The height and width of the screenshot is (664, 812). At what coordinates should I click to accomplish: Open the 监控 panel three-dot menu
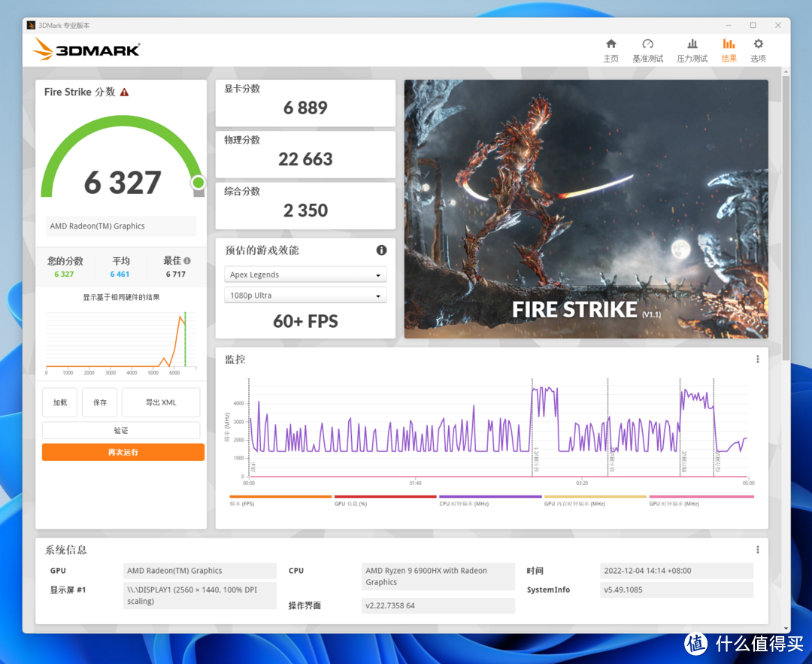(x=757, y=359)
